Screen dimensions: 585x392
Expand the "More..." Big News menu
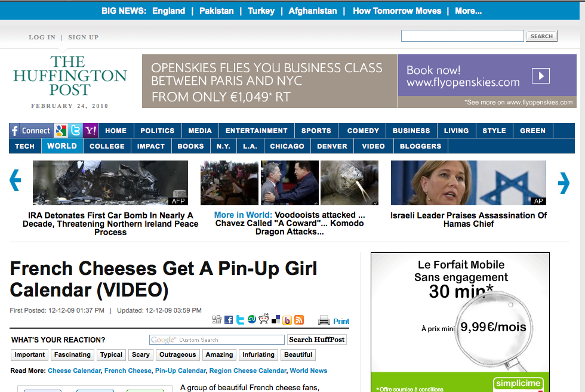click(468, 11)
